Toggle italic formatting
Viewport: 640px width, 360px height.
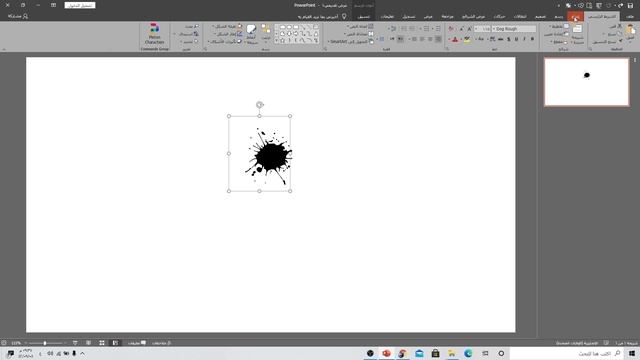pyautogui.click(x=524, y=39)
